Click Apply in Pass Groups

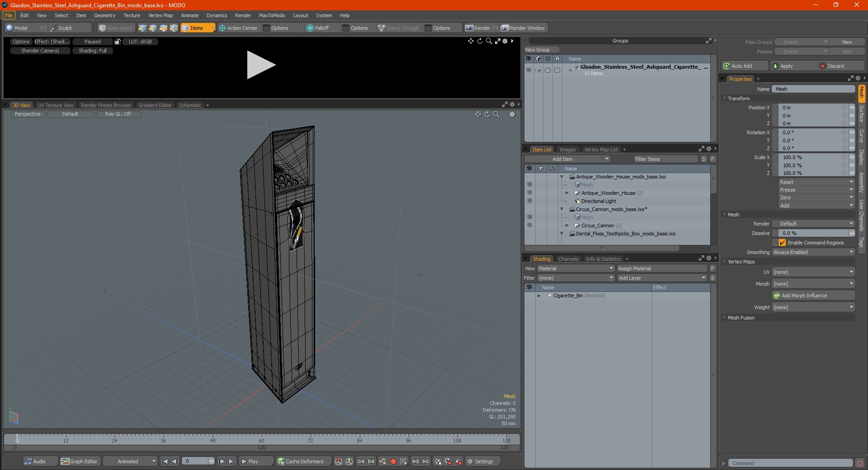tap(794, 66)
